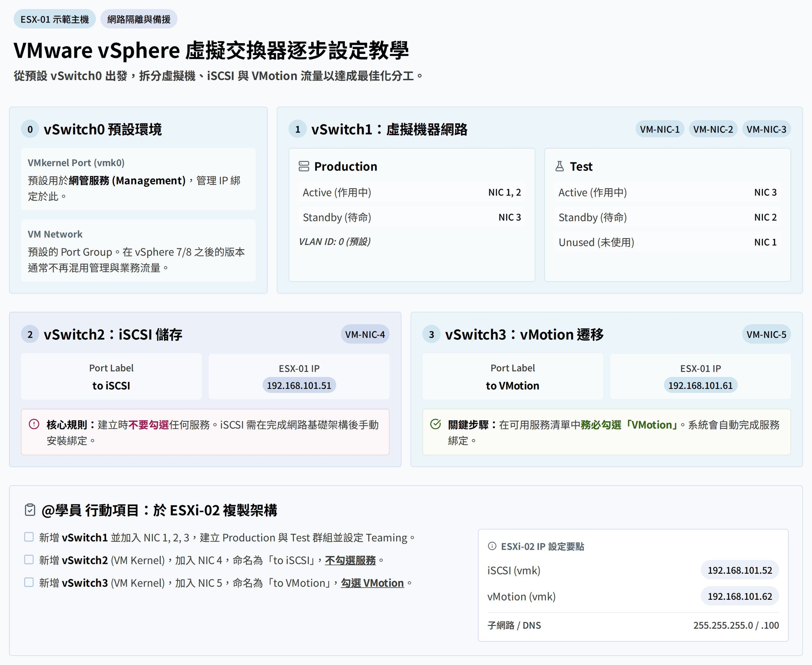Click the red warning icon in 核心規則 box
Screen dimensions: 812x665
pyautogui.click(x=34, y=424)
